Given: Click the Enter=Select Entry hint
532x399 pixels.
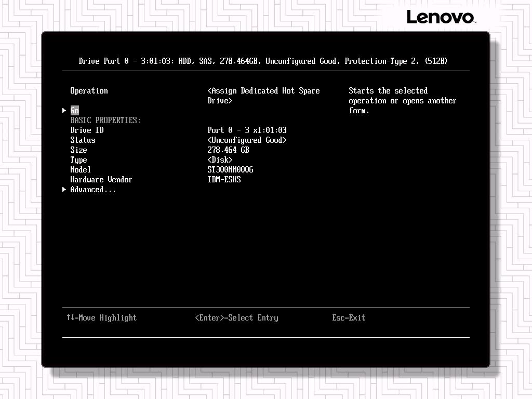Looking at the screenshot, I should (236, 318).
